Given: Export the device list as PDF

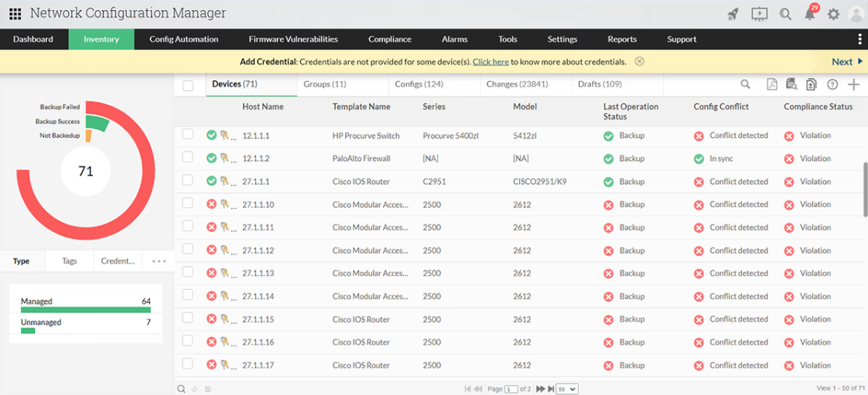Looking at the screenshot, I should pos(772,84).
